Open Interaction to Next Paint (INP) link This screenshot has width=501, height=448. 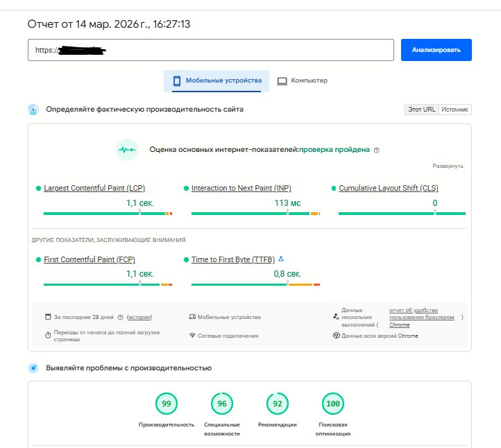coord(241,188)
